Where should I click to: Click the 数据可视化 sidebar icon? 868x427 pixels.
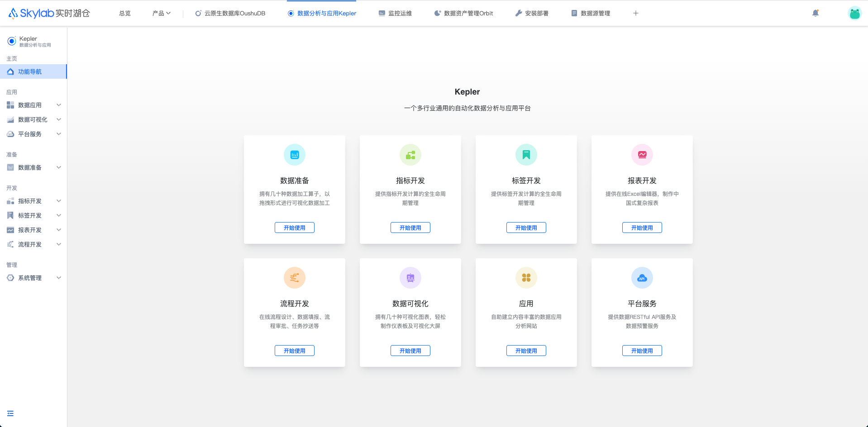click(10, 119)
